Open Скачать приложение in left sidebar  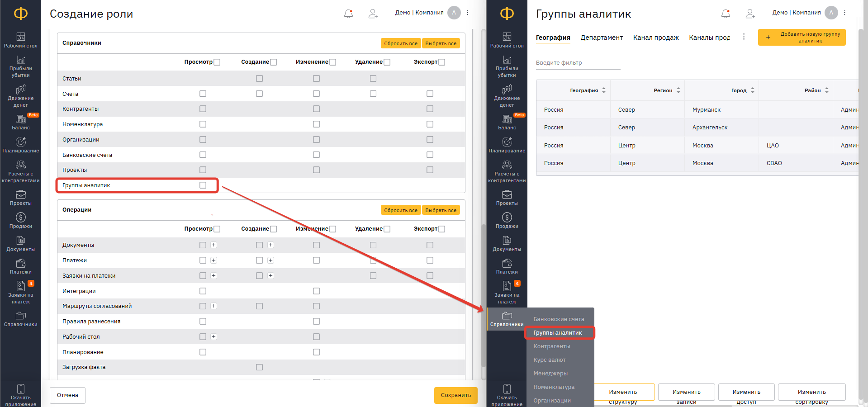click(x=20, y=395)
